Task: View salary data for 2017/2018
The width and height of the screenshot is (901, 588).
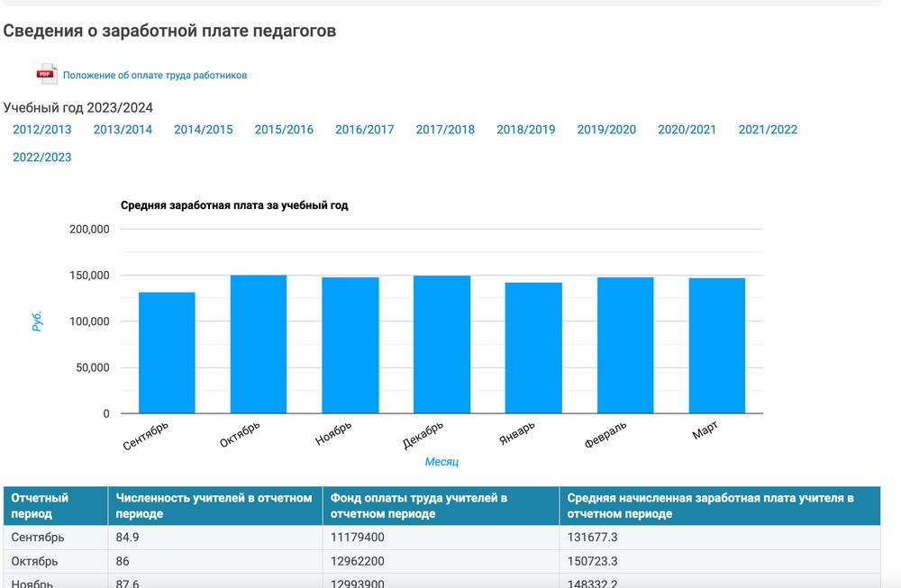Action: click(x=445, y=130)
